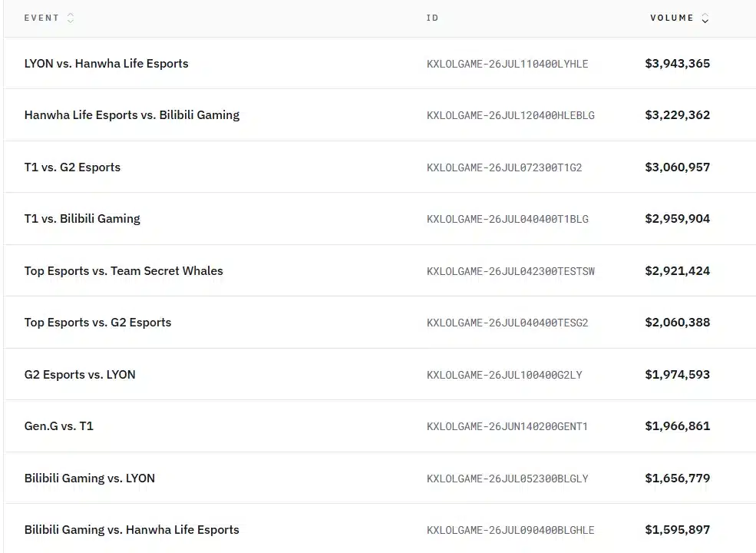Screen dimensions: 756x553
Task: Click volume value $1,595,897
Action: tap(678, 530)
